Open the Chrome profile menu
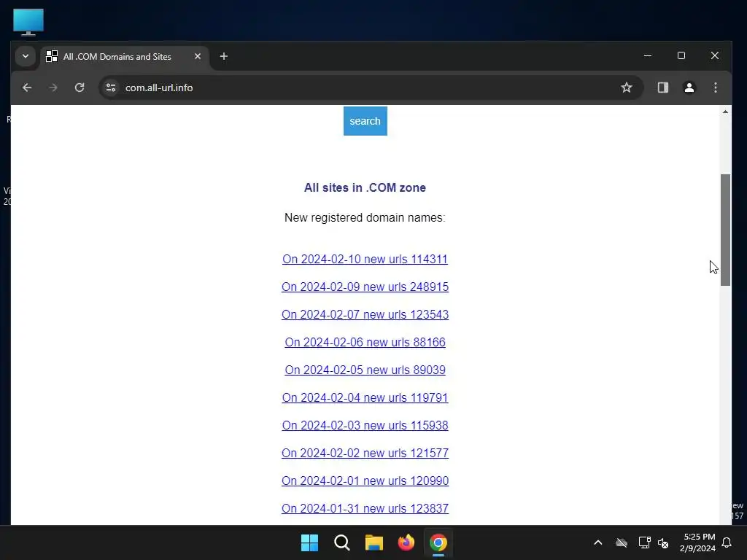This screenshot has height=560, width=747. (689, 87)
